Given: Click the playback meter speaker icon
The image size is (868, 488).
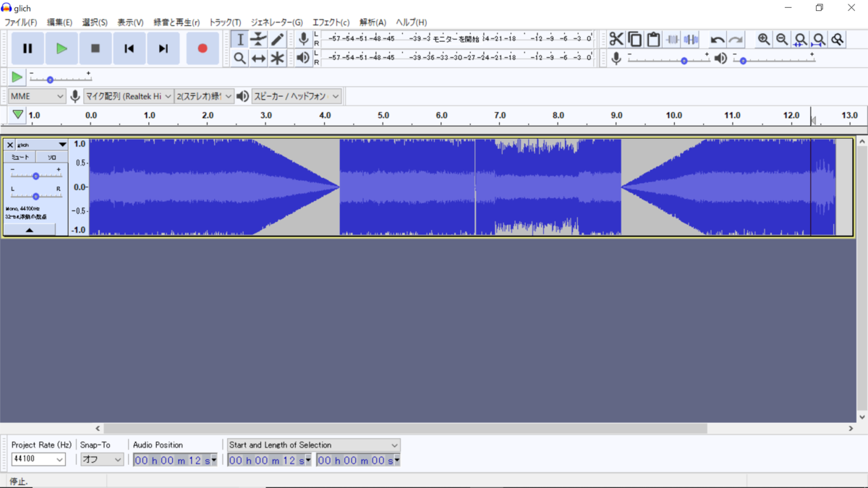Looking at the screenshot, I should coord(304,58).
